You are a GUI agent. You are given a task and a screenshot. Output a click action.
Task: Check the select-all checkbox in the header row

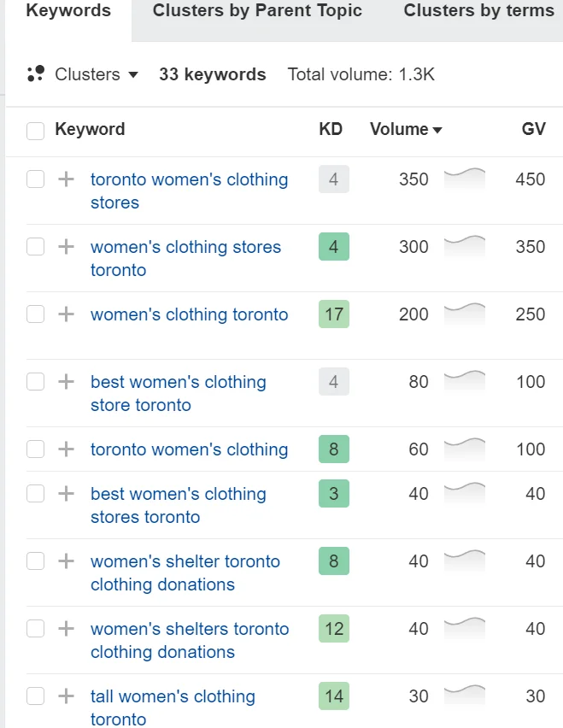[36, 129]
